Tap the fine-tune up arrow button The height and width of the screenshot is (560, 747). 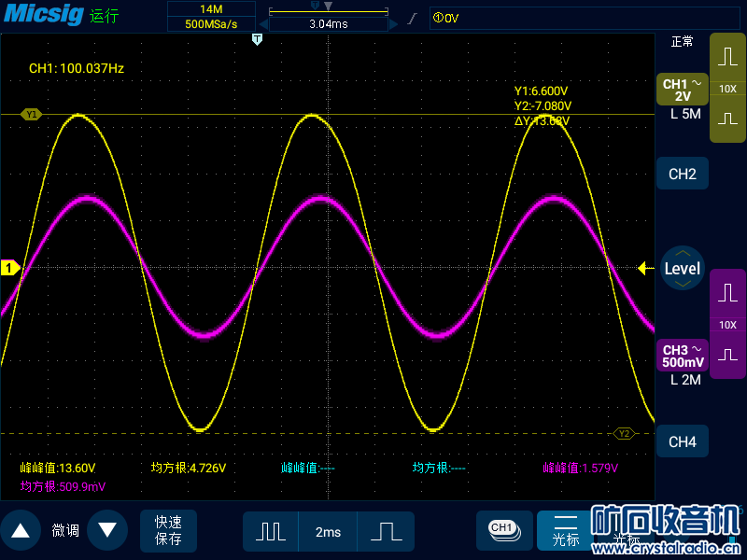pyautogui.click(x=21, y=530)
